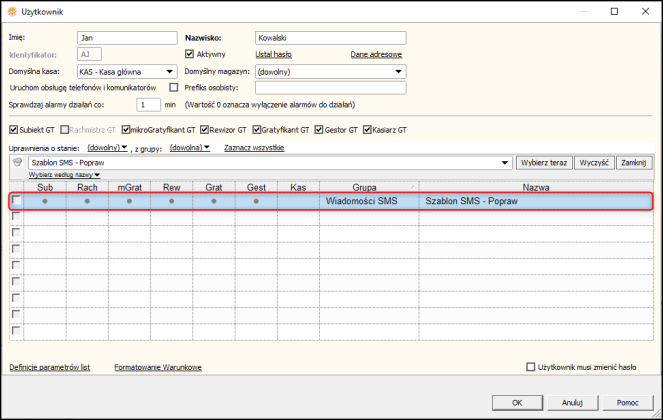Open the Domyślna kasa dropdown
This screenshot has width=663, height=420.
click(x=170, y=71)
